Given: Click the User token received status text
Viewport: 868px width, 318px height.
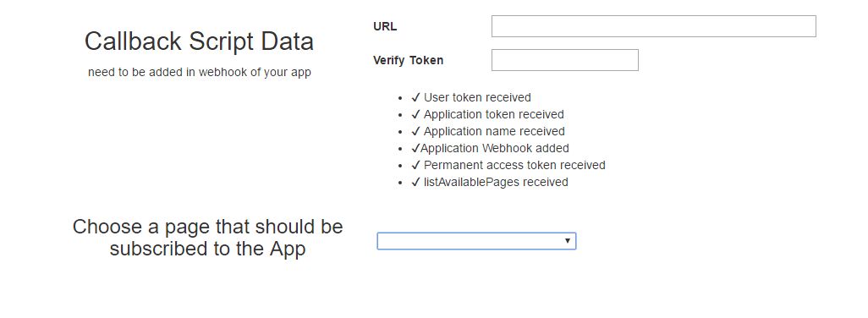Looking at the screenshot, I should pos(477,98).
